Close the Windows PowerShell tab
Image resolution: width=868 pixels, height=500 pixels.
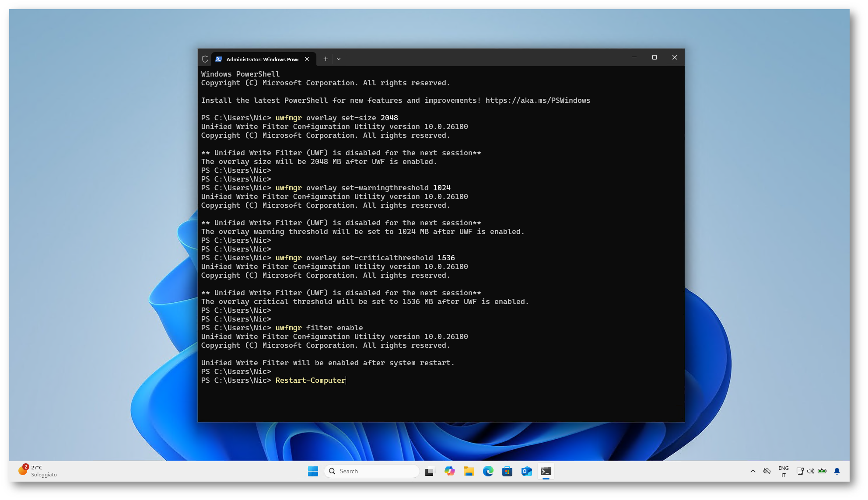click(307, 59)
